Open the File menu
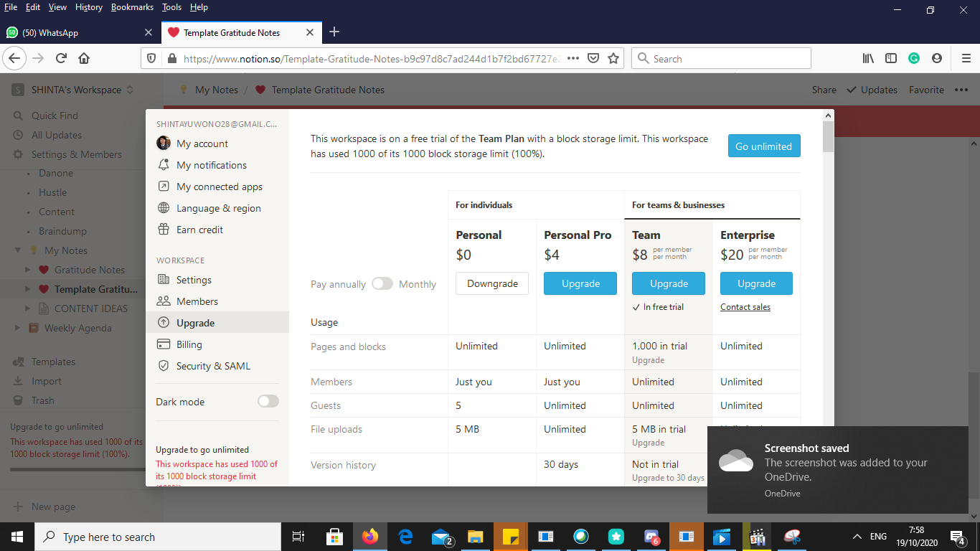 pos(11,7)
